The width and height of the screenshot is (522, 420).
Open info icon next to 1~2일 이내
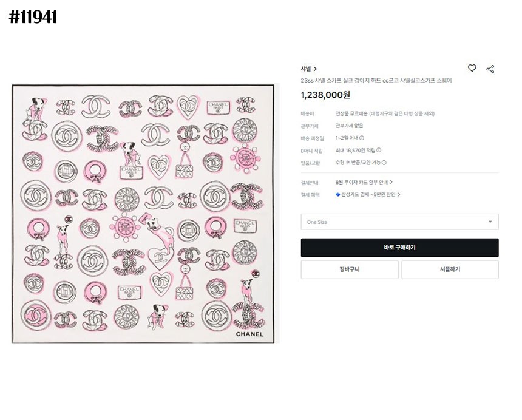pyautogui.click(x=362, y=138)
